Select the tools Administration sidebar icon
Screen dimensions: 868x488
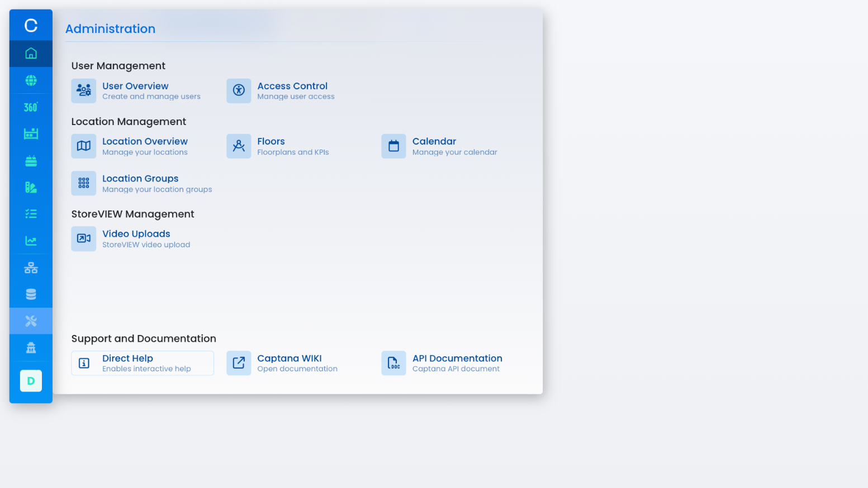coord(31,321)
